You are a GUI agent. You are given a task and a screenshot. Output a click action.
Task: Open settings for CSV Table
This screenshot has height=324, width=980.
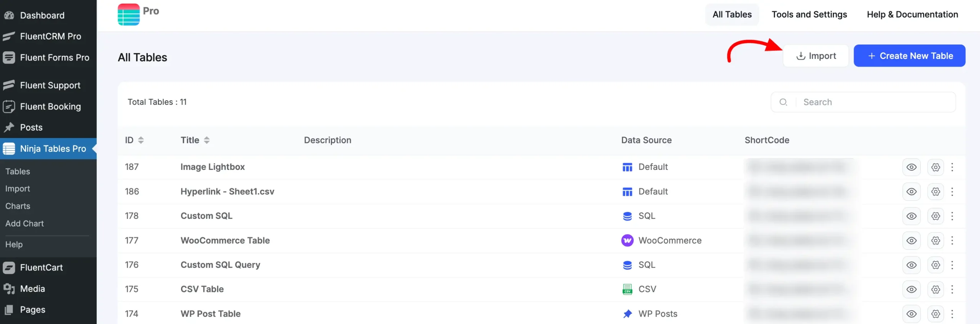click(936, 290)
